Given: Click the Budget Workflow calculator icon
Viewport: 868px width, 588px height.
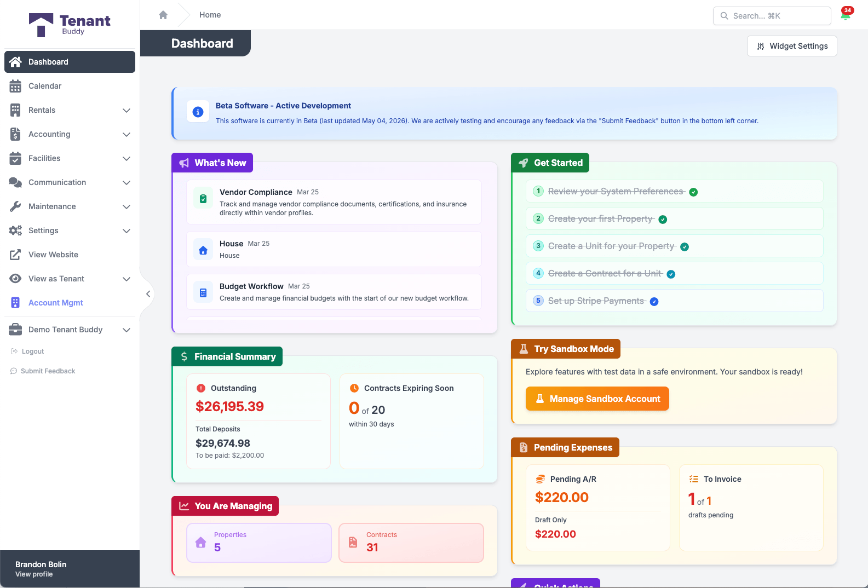Looking at the screenshot, I should [x=203, y=293].
